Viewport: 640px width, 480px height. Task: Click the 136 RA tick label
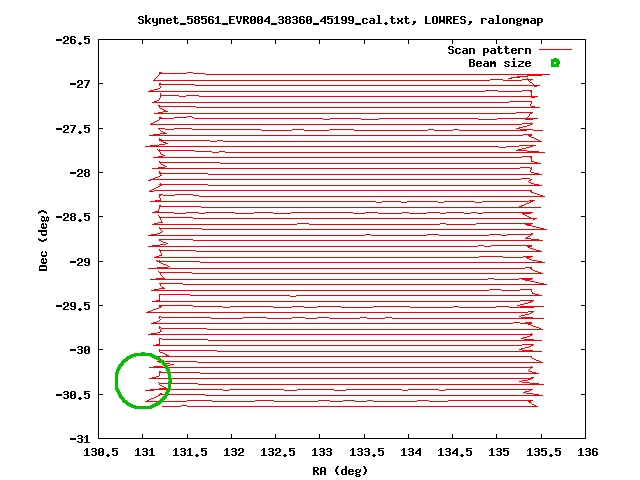click(x=587, y=452)
